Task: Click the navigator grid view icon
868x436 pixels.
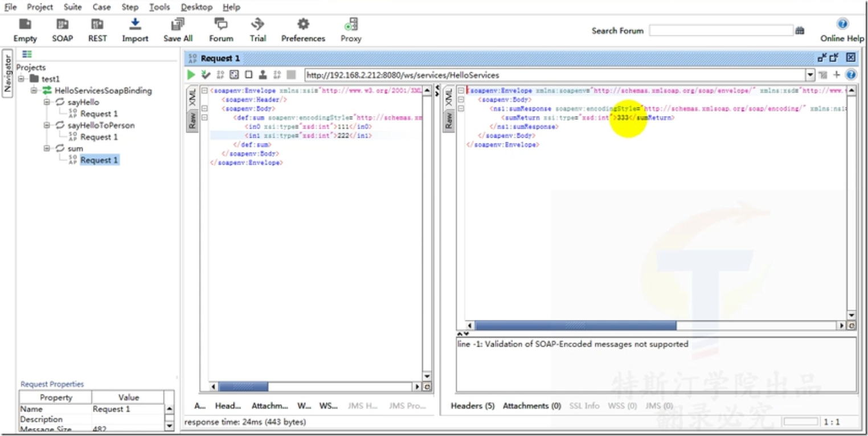Action: [x=27, y=54]
